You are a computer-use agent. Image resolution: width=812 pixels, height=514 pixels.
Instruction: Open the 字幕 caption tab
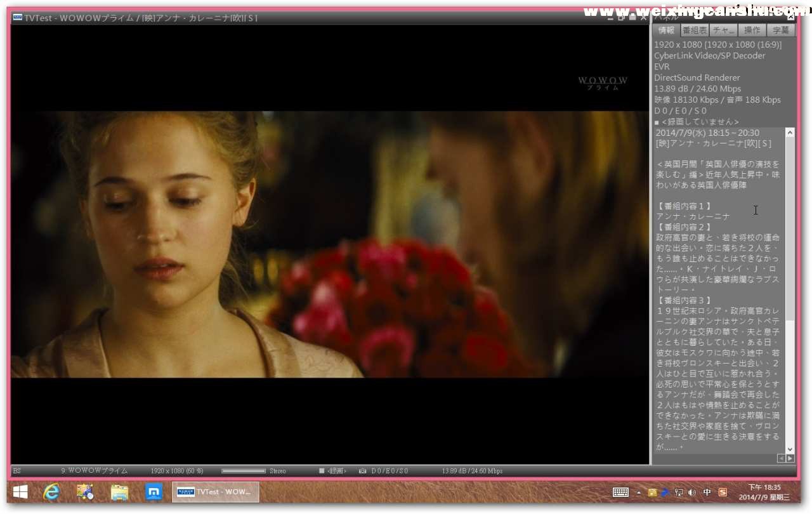[x=781, y=30]
